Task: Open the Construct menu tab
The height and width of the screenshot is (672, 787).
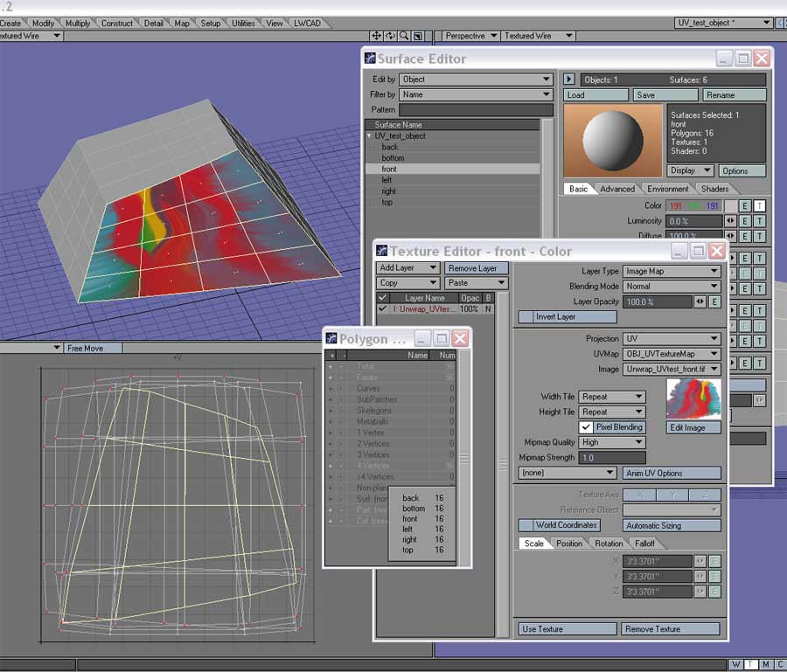Action: (x=117, y=23)
